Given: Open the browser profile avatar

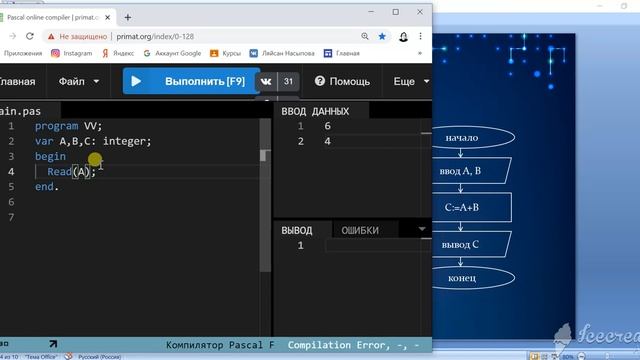Looking at the screenshot, I should (403, 37).
